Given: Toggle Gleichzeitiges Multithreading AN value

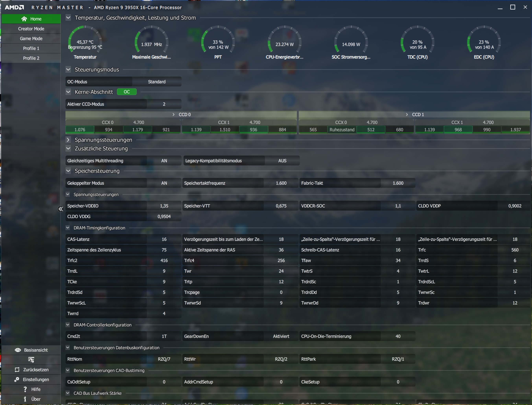Looking at the screenshot, I should 164,161.
